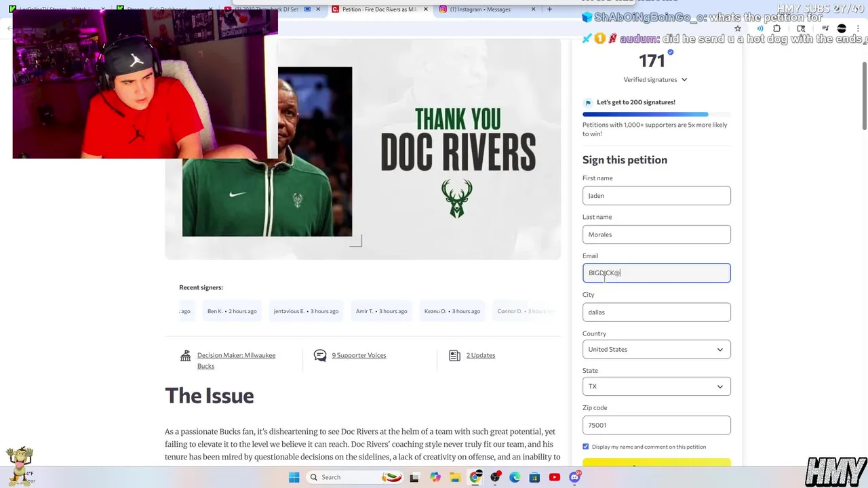The width and height of the screenshot is (868, 488).
Task: Launch Copilot from the taskbar
Action: pyautogui.click(x=435, y=477)
